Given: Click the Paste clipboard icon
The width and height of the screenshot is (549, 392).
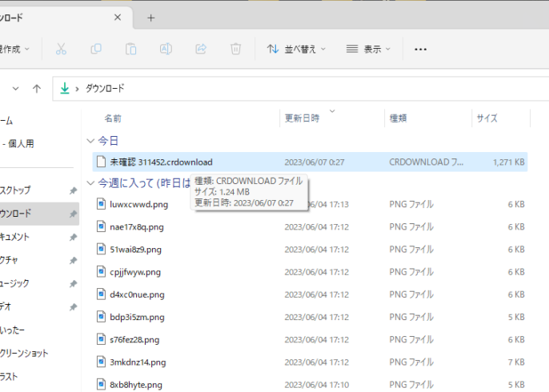Looking at the screenshot, I should pyautogui.click(x=131, y=49).
